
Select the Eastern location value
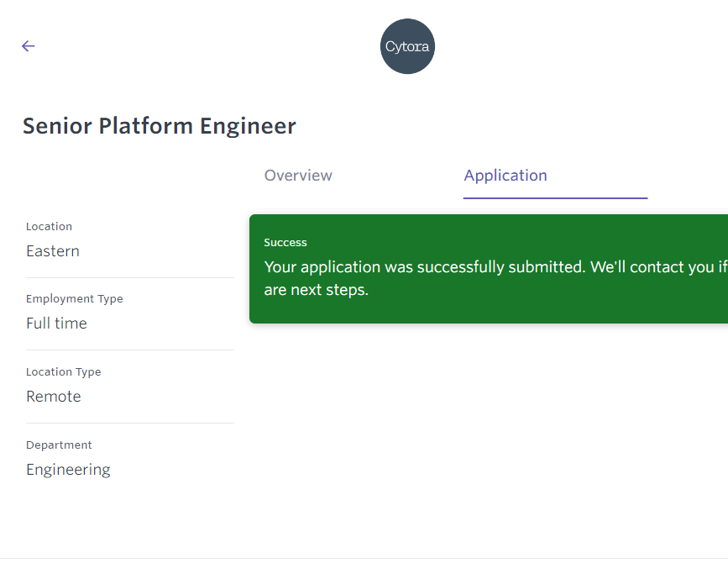[x=53, y=251]
